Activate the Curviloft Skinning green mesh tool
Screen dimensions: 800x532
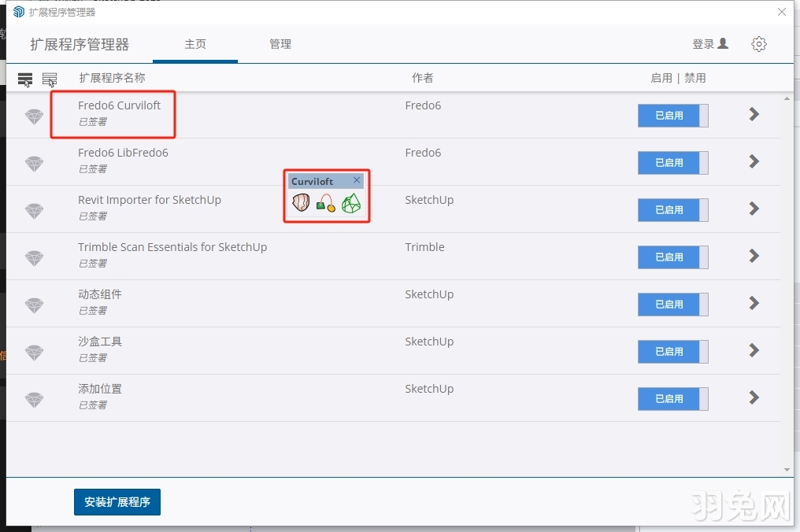click(x=350, y=203)
